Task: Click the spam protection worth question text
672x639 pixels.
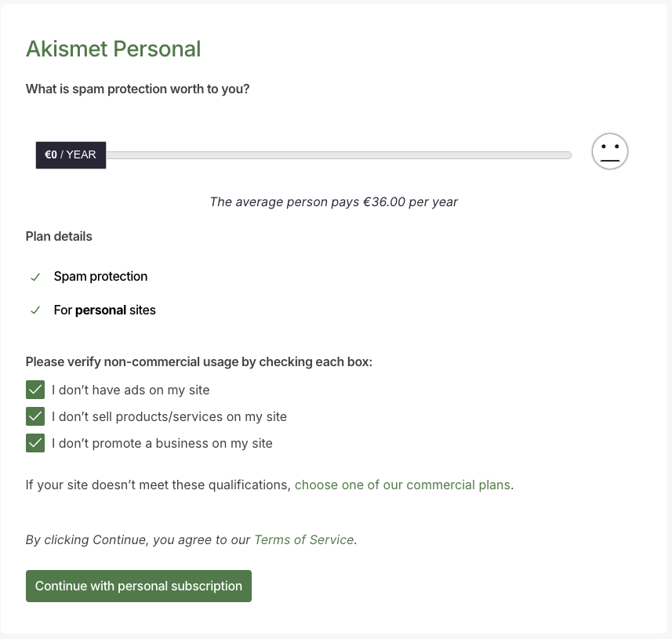Action: [138, 89]
